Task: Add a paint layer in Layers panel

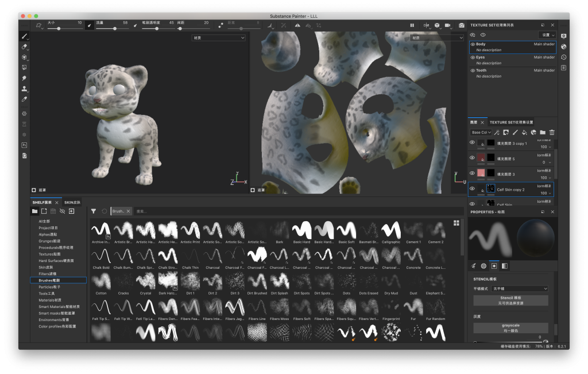Action: 515,132
